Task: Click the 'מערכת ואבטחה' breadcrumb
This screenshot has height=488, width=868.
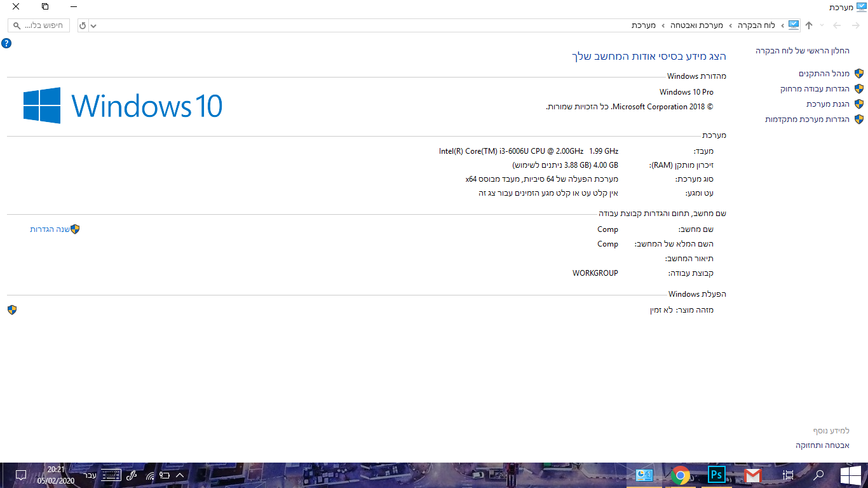Action: [697, 25]
